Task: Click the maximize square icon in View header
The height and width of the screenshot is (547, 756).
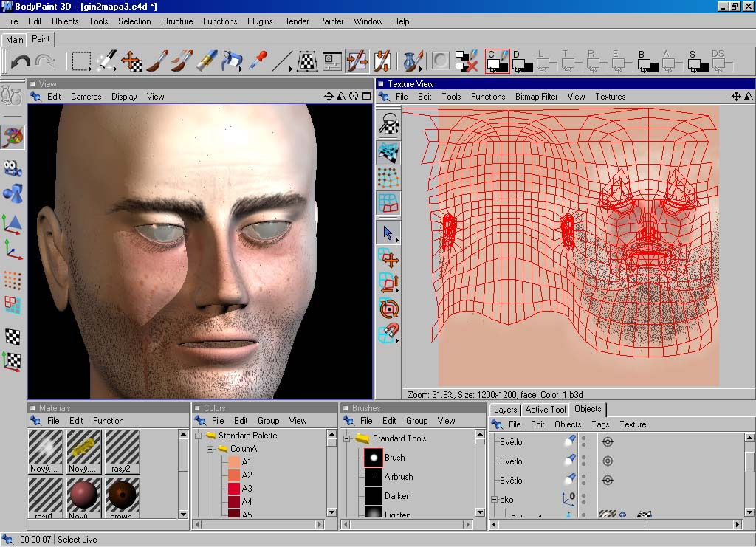Action: click(366, 96)
